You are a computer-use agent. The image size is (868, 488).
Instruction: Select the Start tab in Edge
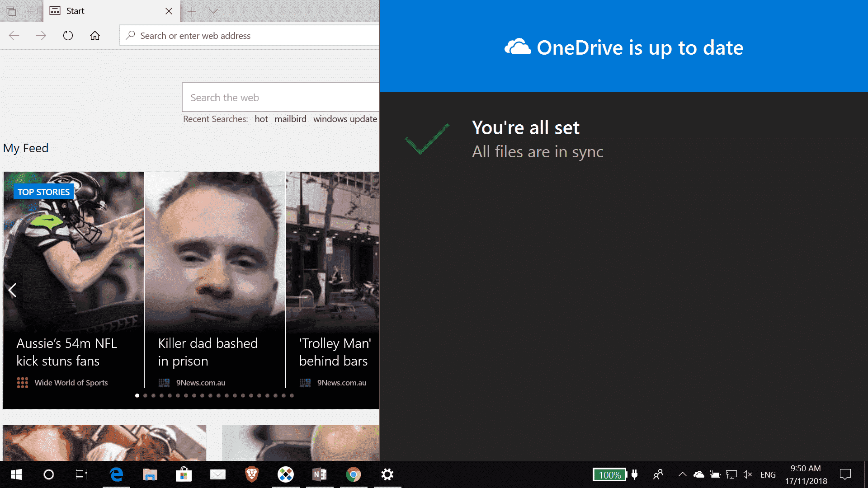click(112, 11)
